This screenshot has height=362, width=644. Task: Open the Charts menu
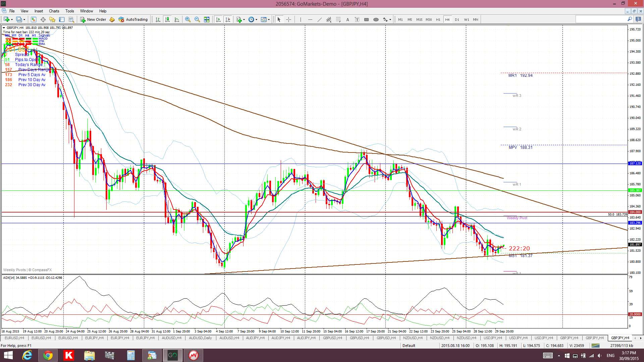[54, 11]
